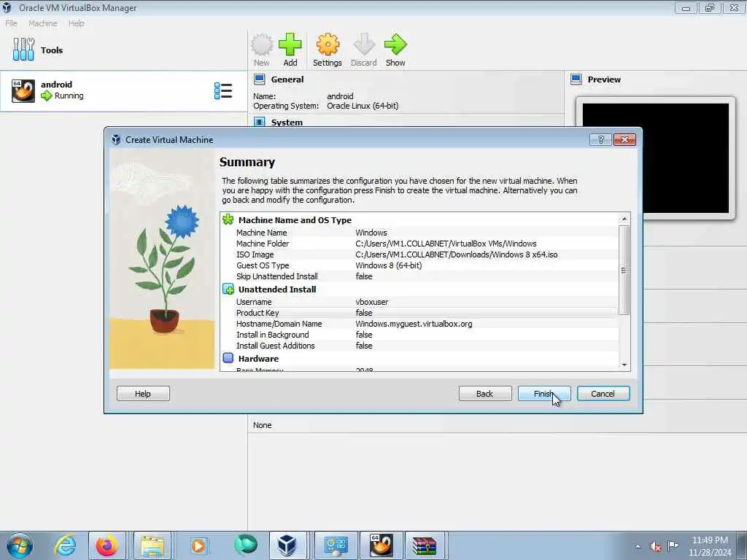This screenshot has width=747, height=560.
Task: Switch to VirtualBox Manager taskbar icon
Action: tap(287, 545)
